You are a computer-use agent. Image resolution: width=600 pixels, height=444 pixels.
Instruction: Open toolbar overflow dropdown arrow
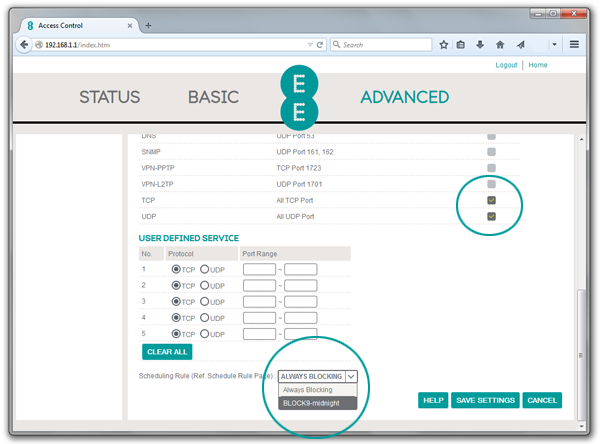554,44
